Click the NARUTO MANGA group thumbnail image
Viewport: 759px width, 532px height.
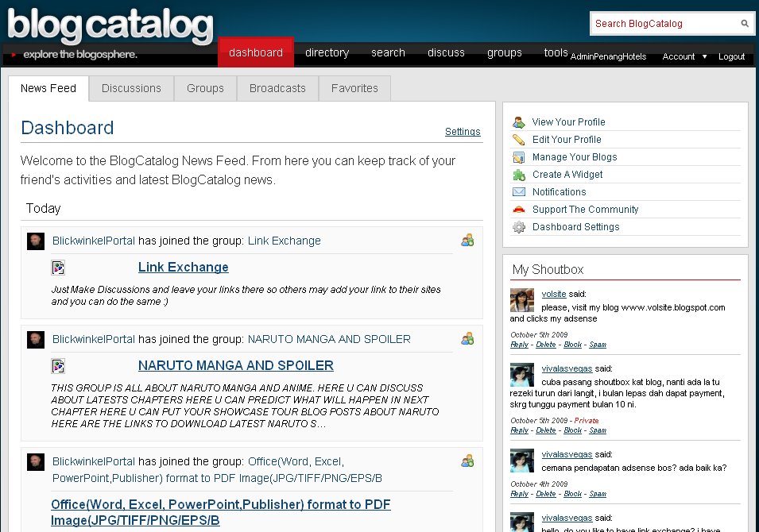tap(58, 366)
